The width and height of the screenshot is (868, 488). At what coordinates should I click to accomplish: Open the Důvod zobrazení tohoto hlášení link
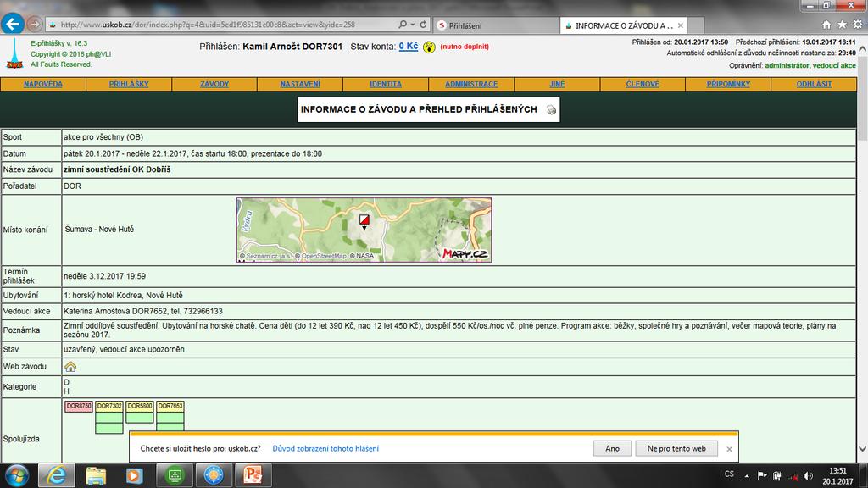pyautogui.click(x=325, y=449)
